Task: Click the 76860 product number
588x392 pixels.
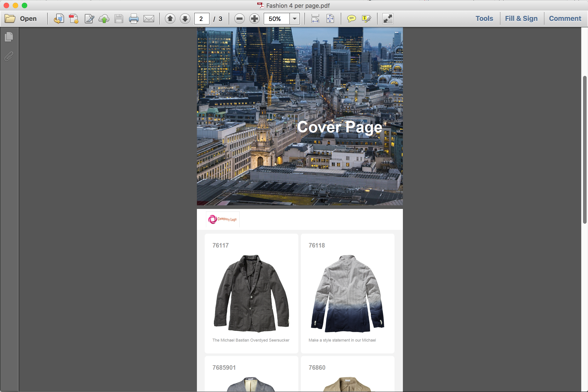Action: [317, 367]
